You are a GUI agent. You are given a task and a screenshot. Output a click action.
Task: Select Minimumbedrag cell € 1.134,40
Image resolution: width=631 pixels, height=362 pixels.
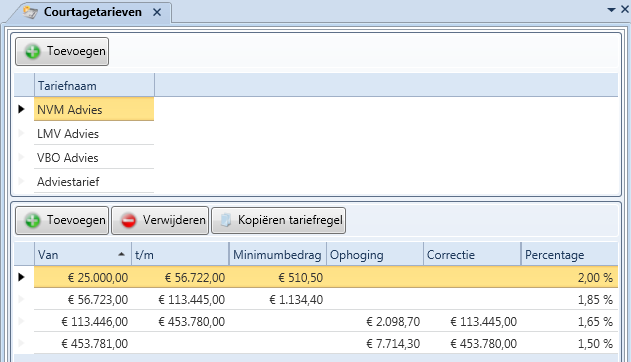(x=278, y=300)
